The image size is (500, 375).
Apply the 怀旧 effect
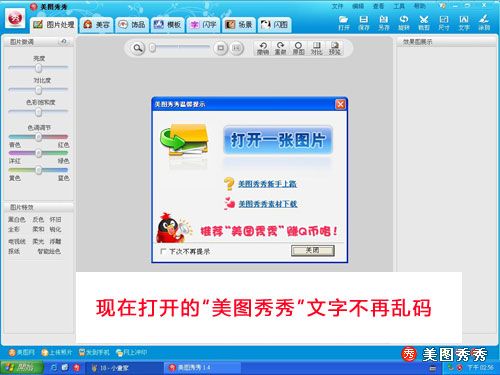[55, 219]
